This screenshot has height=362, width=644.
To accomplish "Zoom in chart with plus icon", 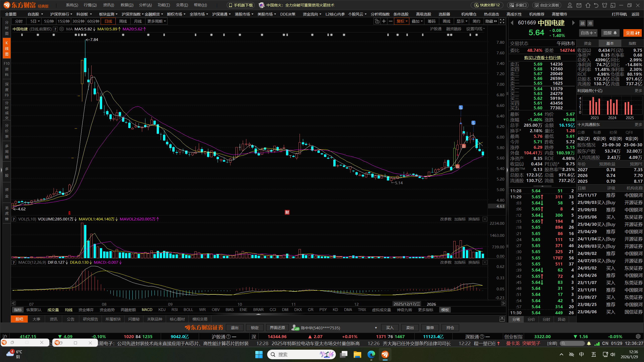I will coord(384,21).
